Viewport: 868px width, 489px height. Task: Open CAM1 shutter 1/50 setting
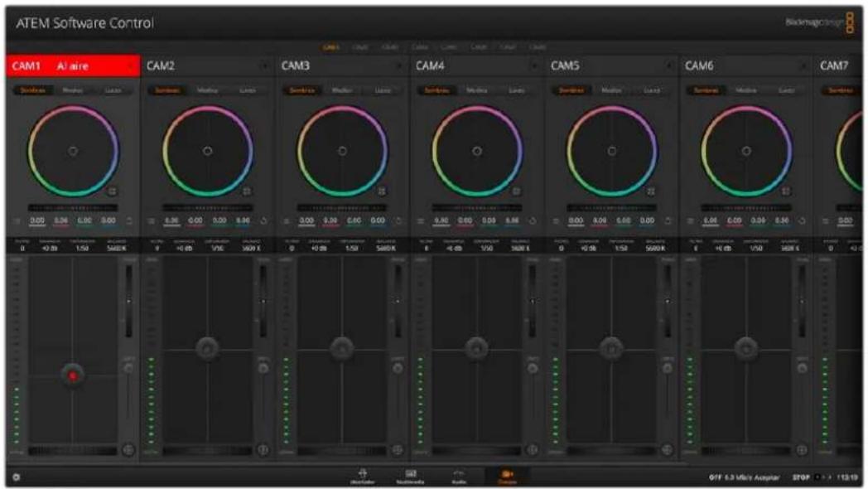(82, 246)
